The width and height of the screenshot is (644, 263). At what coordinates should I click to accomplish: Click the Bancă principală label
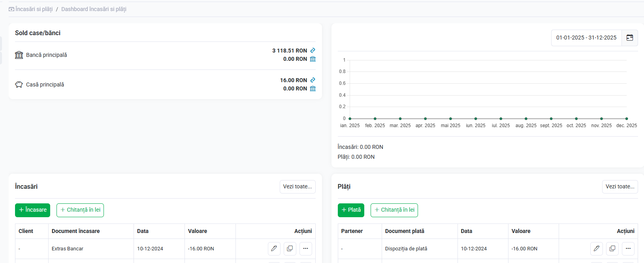pyautogui.click(x=47, y=55)
